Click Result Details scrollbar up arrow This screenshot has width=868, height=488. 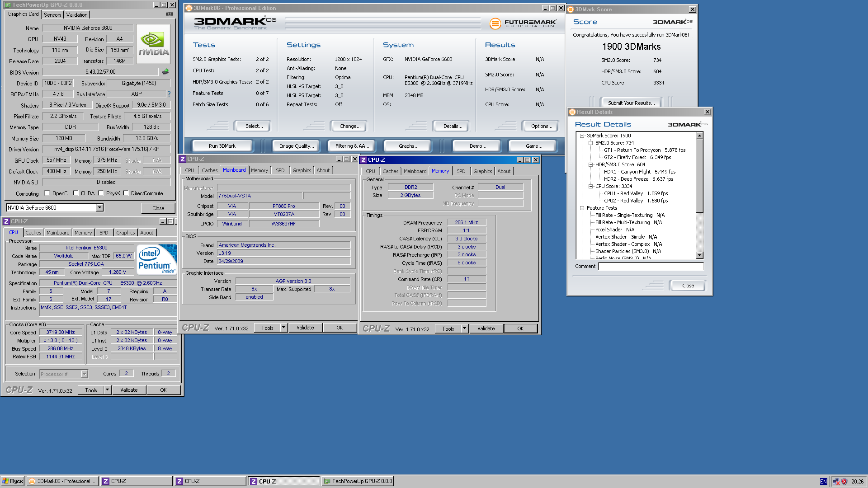point(699,136)
